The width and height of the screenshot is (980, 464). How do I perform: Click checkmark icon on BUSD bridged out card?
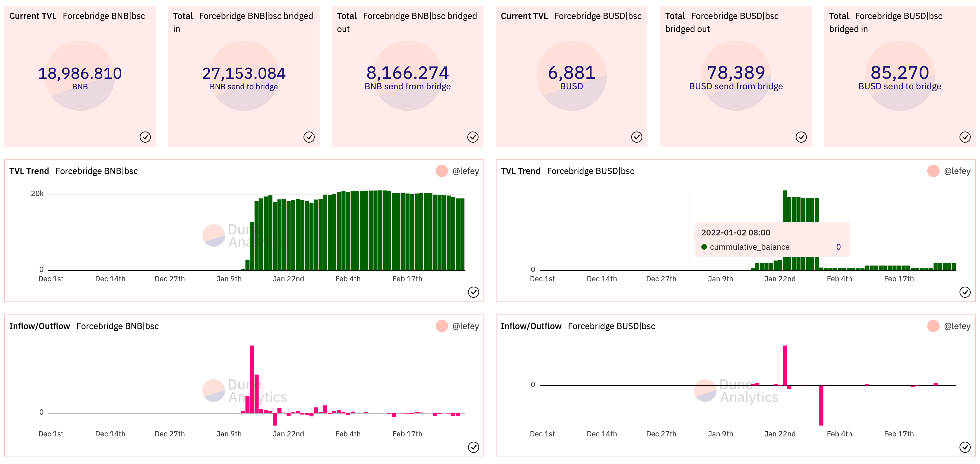801,137
